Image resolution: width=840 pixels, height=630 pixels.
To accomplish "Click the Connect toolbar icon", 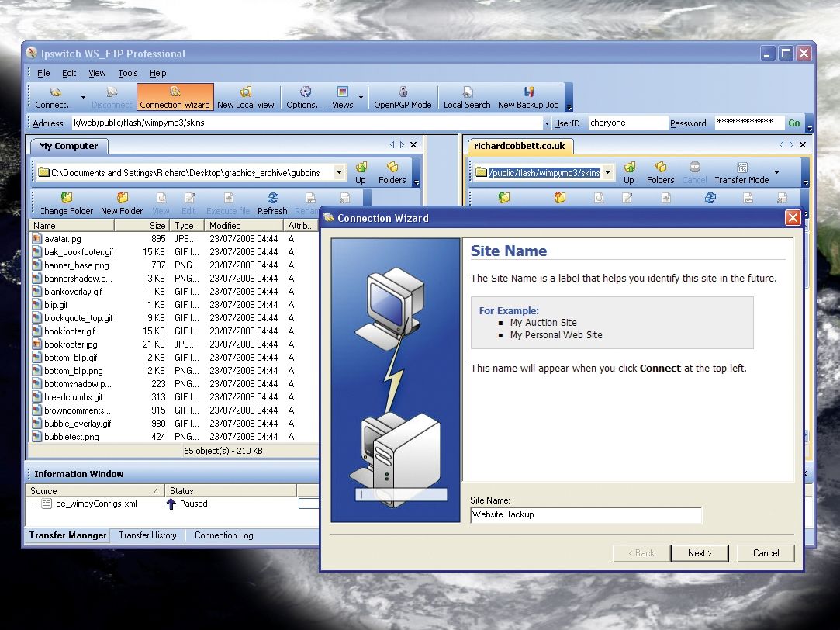I will pyautogui.click(x=55, y=97).
